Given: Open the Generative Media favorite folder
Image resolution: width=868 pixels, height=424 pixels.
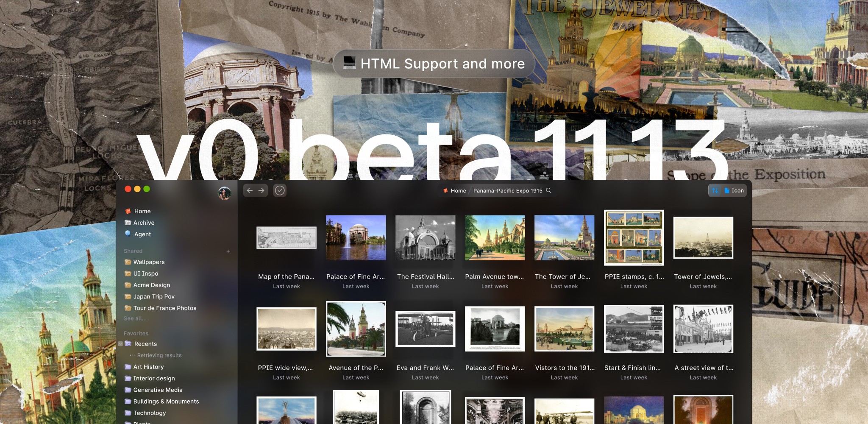Looking at the screenshot, I should pos(158,390).
